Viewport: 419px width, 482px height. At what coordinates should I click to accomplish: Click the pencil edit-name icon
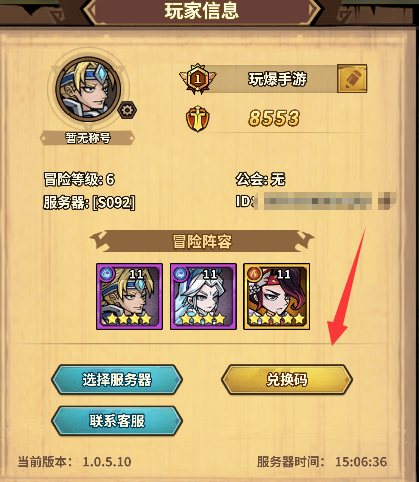352,79
